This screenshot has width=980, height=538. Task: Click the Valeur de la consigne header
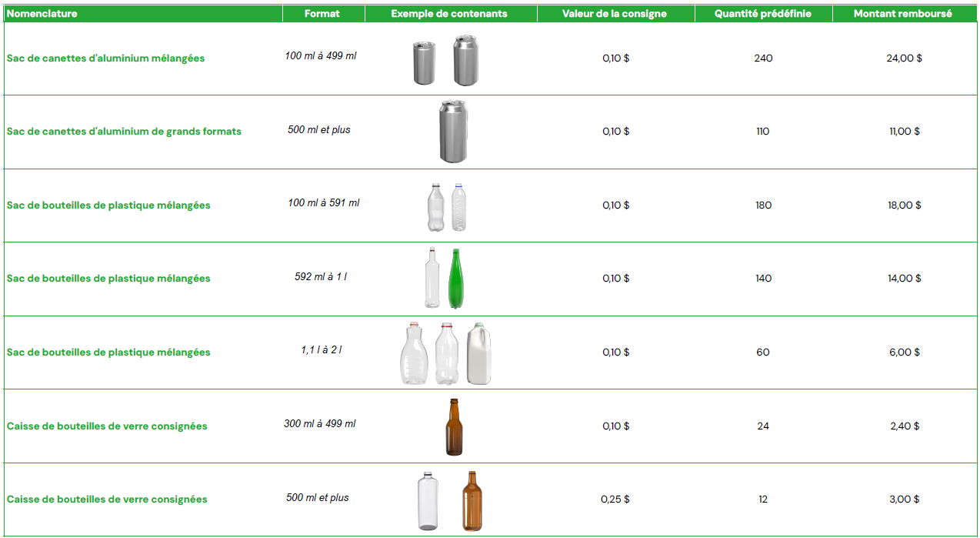tap(614, 14)
